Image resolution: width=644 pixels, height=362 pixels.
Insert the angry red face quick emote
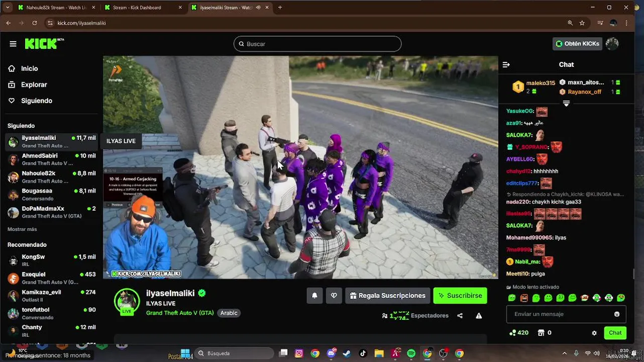(x=524, y=298)
